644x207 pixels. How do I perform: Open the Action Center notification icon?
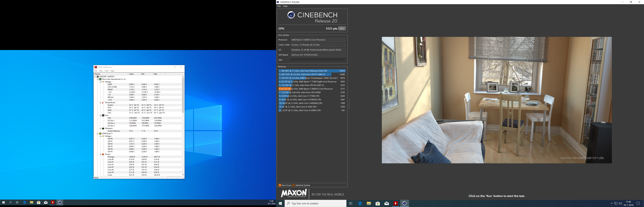pyautogui.click(x=638, y=204)
